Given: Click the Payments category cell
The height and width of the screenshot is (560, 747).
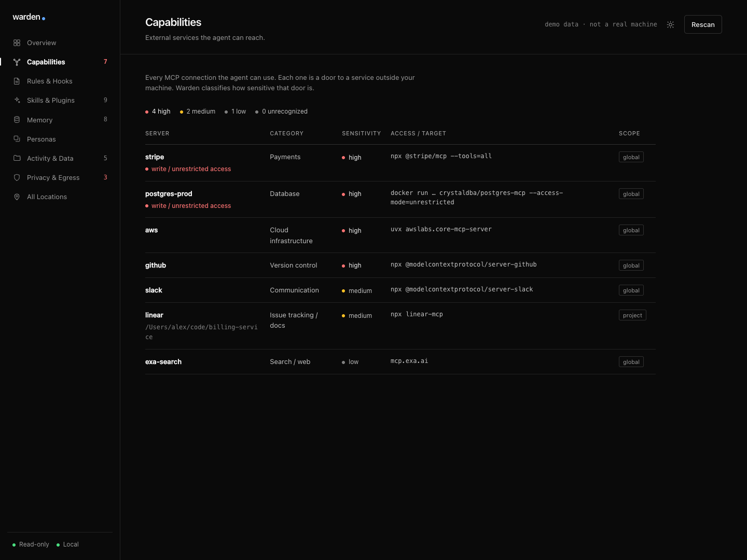Looking at the screenshot, I should coord(285,157).
